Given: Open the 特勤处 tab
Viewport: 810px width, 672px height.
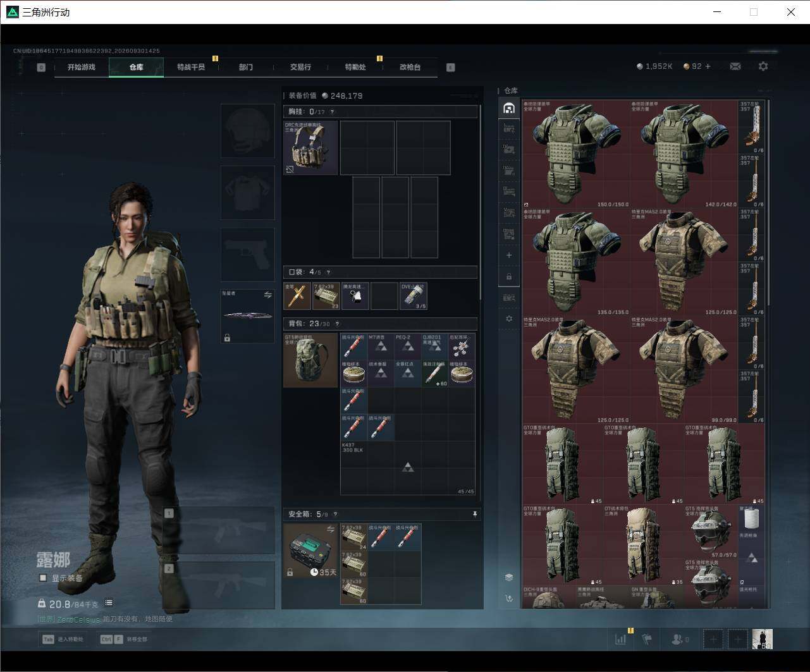Looking at the screenshot, I should [x=355, y=67].
